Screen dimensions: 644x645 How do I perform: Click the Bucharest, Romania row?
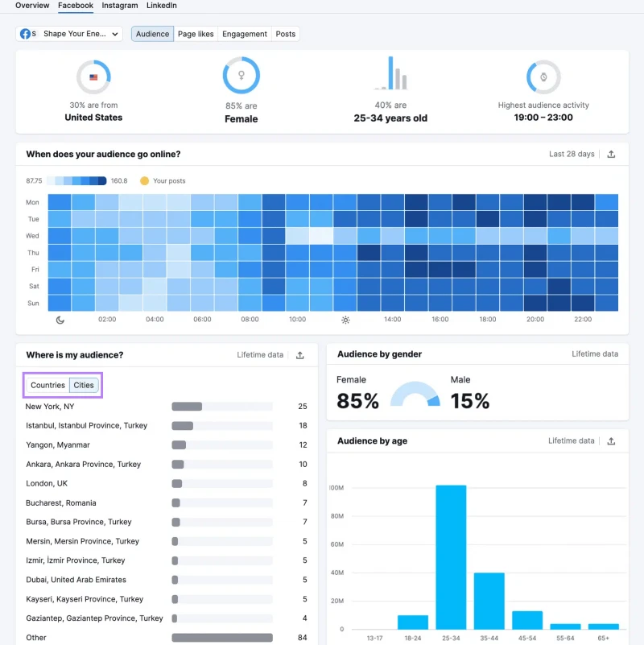(x=166, y=502)
